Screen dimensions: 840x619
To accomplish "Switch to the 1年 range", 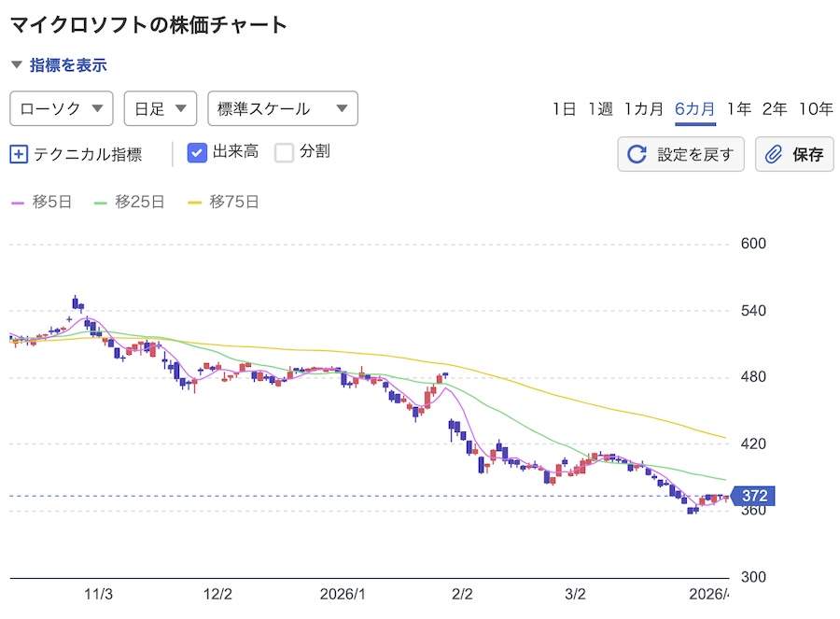I will tap(739, 109).
